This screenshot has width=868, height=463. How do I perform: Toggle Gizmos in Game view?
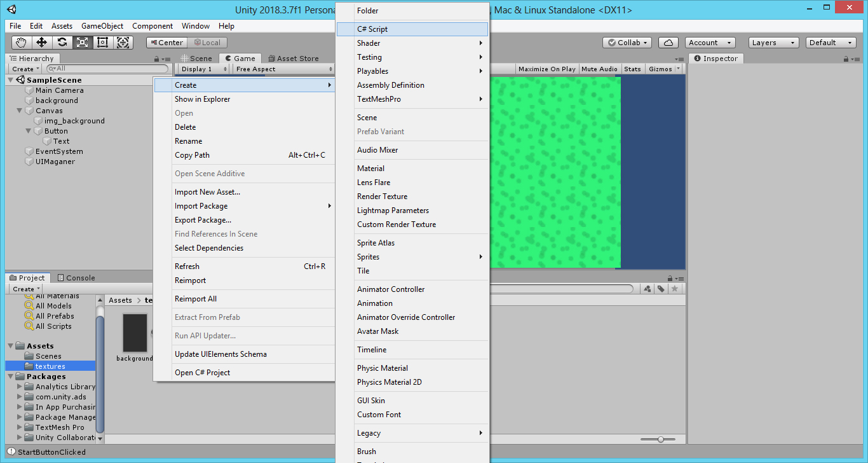coord(660,69)
